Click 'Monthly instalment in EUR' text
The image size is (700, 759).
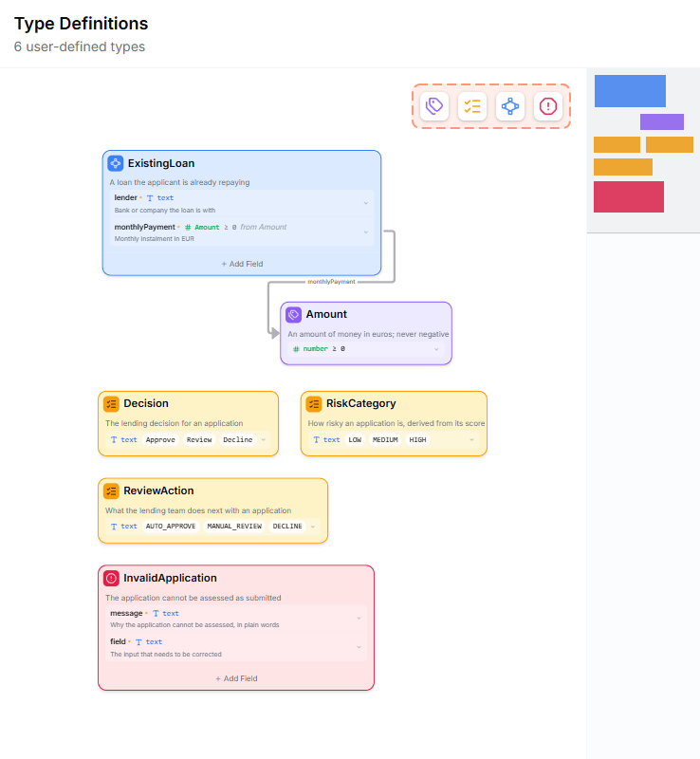tap(155, 239)
